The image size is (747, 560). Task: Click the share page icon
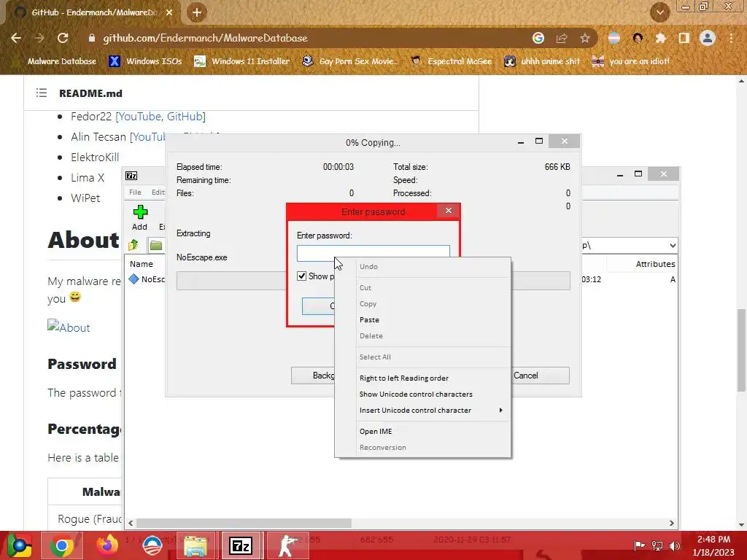pos(562,38)
